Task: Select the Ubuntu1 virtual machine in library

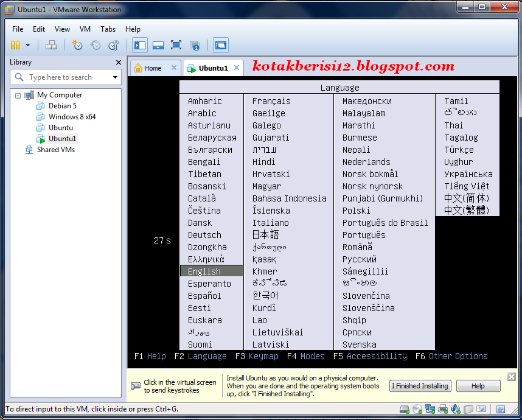Action: [x=62, y=139]
